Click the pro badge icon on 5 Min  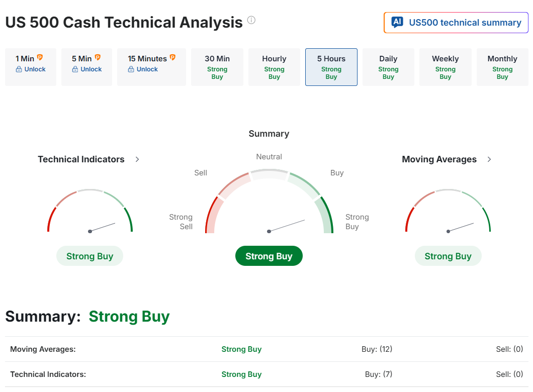pyautogui.click(x=98, y=58)
